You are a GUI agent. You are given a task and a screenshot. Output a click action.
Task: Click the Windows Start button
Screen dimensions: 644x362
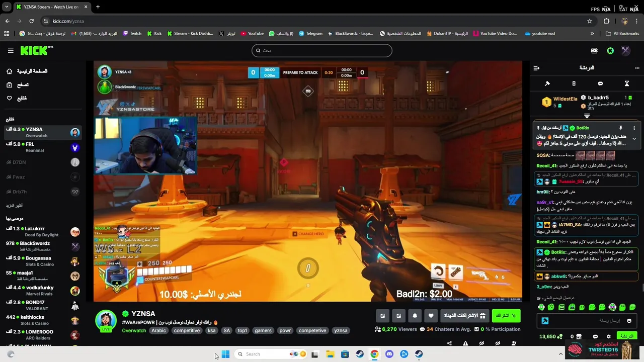click(225, 354)
